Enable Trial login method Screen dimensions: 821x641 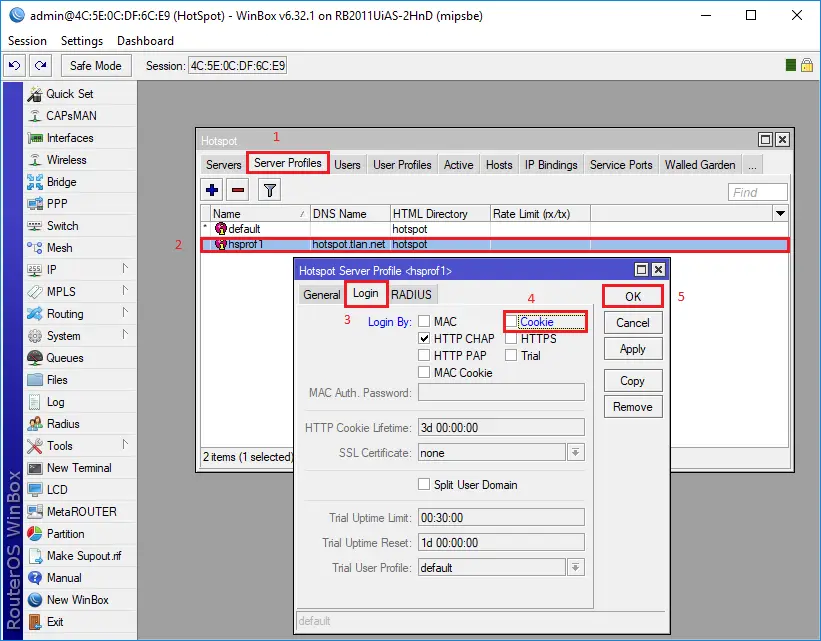coord(511,355)
